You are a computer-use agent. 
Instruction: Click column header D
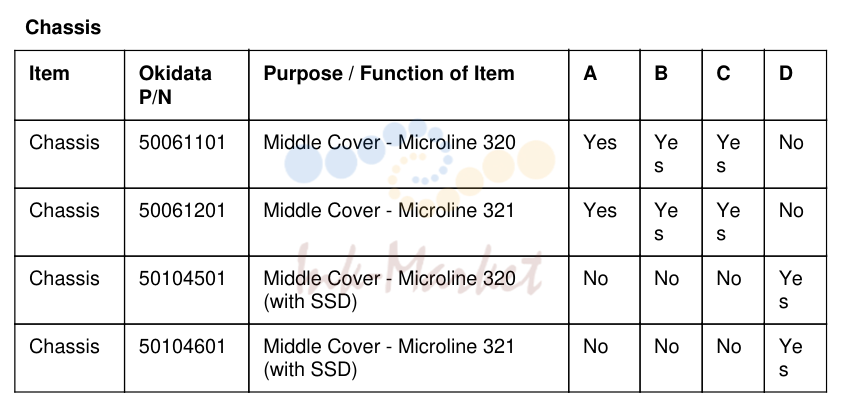[x=786, y=74]
